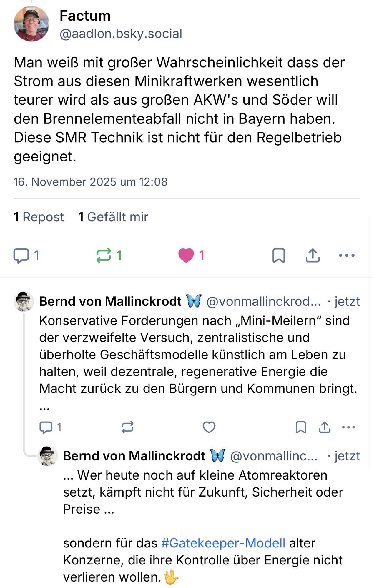Repost Factum's main post
This screenshot has height=588, width=374.
(104, 255)
